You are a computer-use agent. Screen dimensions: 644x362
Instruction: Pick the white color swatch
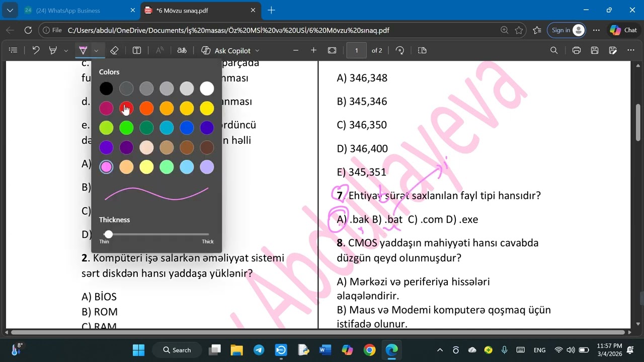[207, 89]
